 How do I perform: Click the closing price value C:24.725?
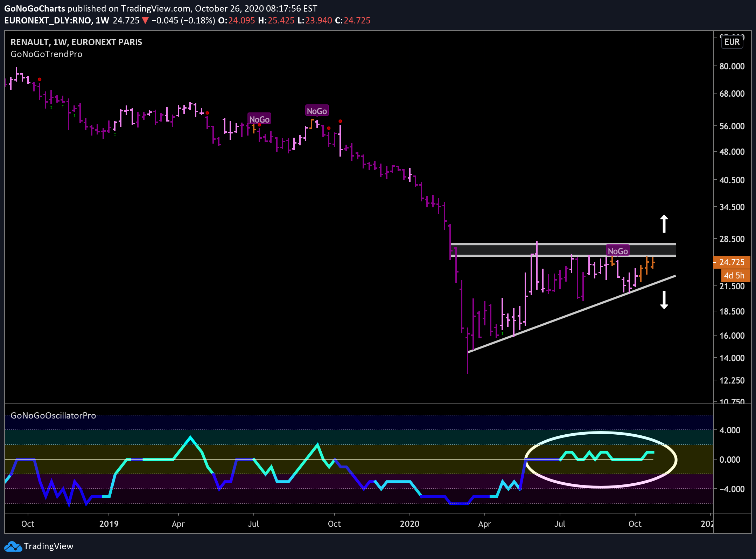(x=353, y=20)
